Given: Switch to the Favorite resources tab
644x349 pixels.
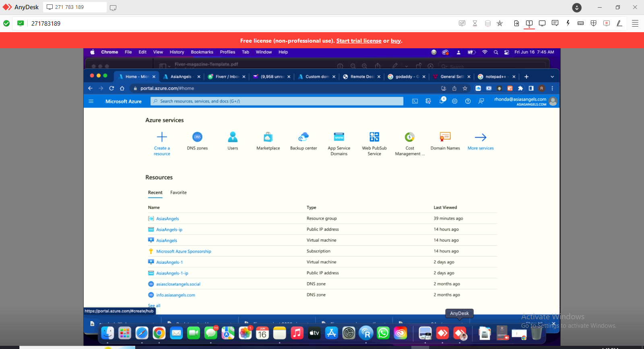Looking at the screenshot, I should coord(178,193).
